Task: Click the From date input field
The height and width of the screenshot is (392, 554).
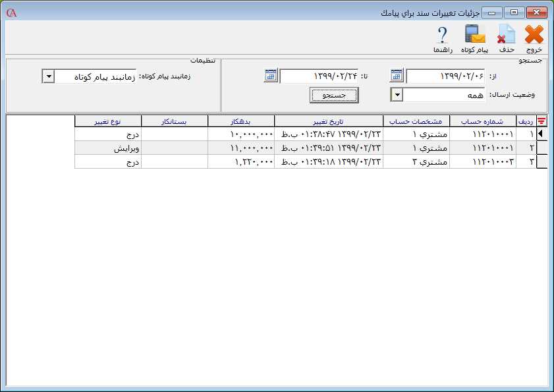Action: 445,76
